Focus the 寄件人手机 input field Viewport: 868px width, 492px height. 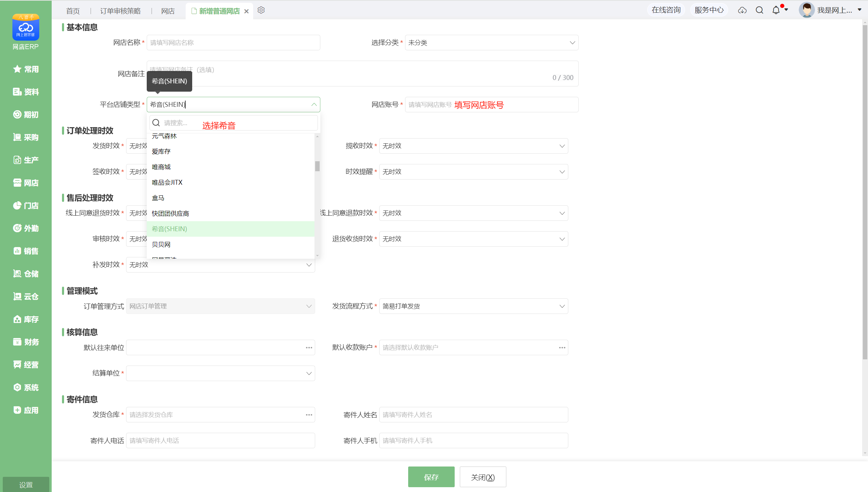474,441
